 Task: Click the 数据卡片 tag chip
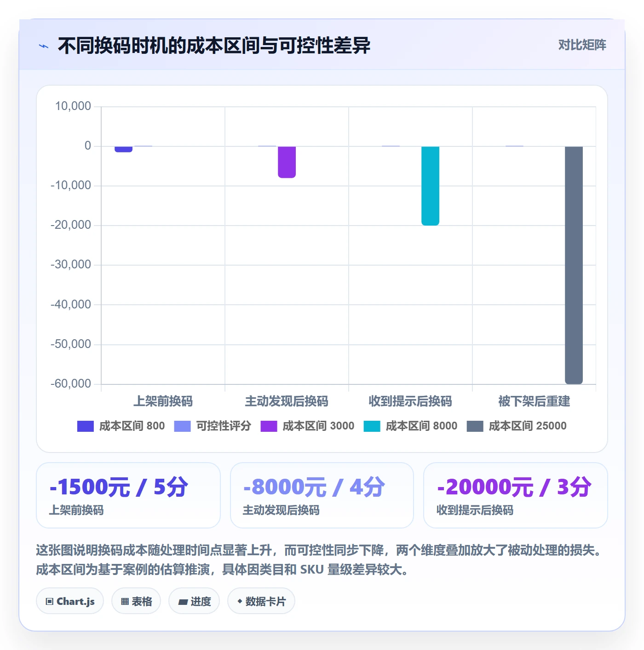click(x=261, y=601)
